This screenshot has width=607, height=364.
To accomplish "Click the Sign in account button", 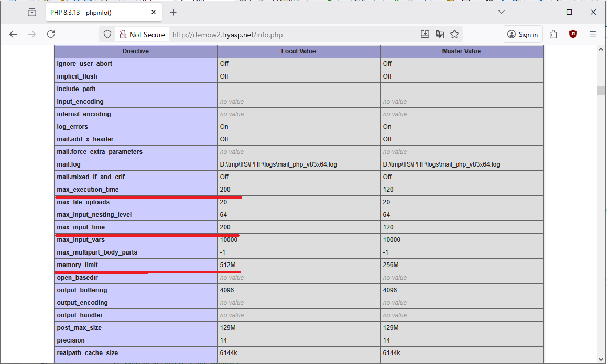I will (523, 35).
